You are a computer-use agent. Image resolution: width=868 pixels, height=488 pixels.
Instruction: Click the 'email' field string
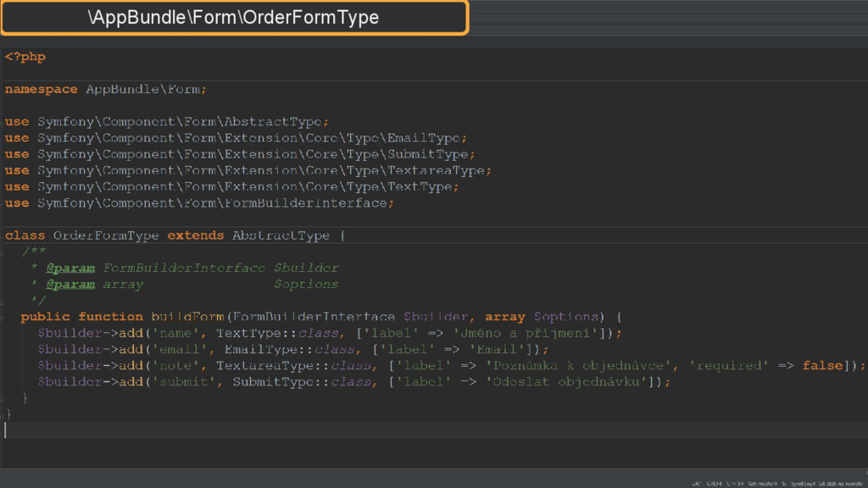pos(180,350)
